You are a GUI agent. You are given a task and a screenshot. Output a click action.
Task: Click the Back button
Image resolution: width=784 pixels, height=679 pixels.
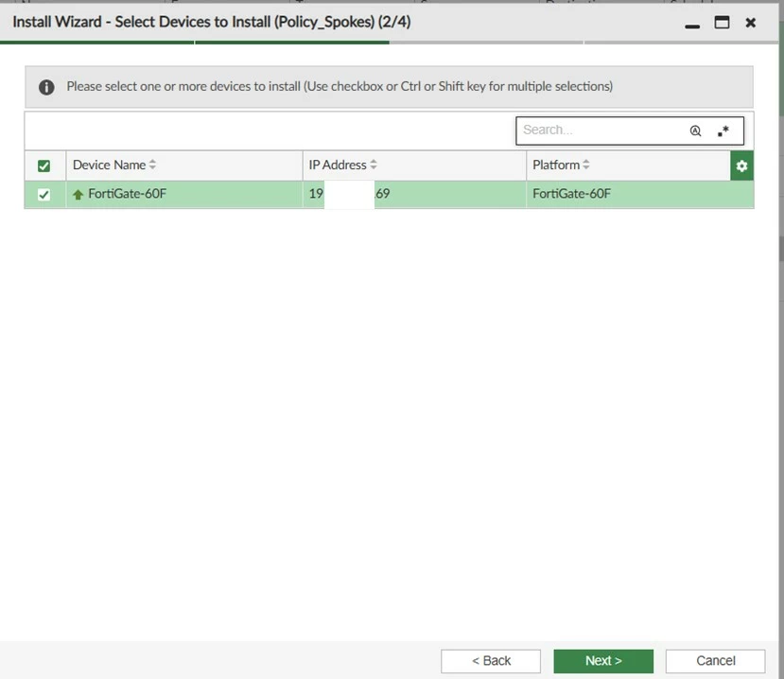(x=491, y=661)
